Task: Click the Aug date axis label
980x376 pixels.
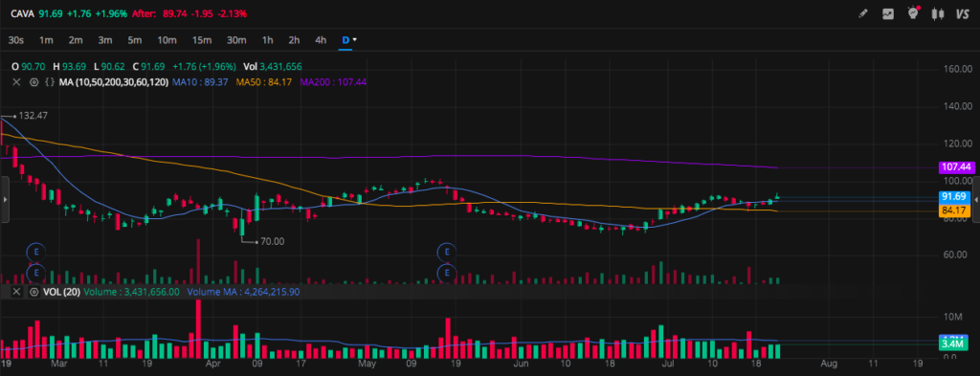Action: point(829,363)
